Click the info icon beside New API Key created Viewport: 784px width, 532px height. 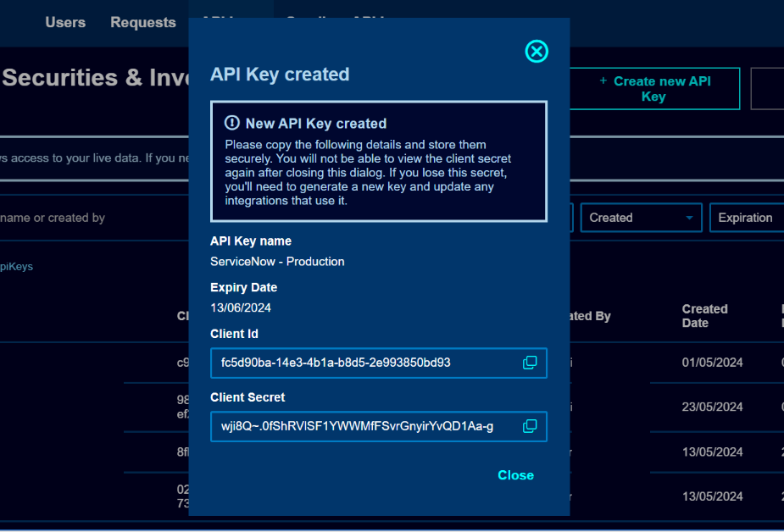click(x=232, y=124)
